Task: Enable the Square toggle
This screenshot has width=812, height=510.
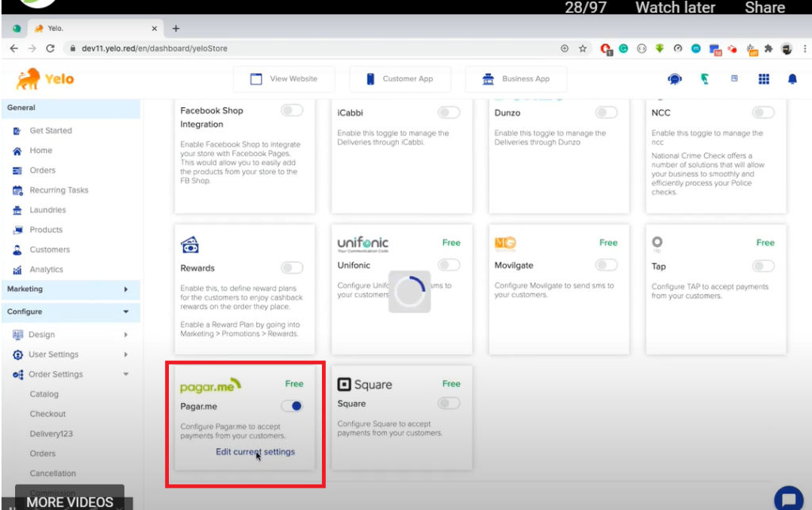Action: click(x=449, y=404)
